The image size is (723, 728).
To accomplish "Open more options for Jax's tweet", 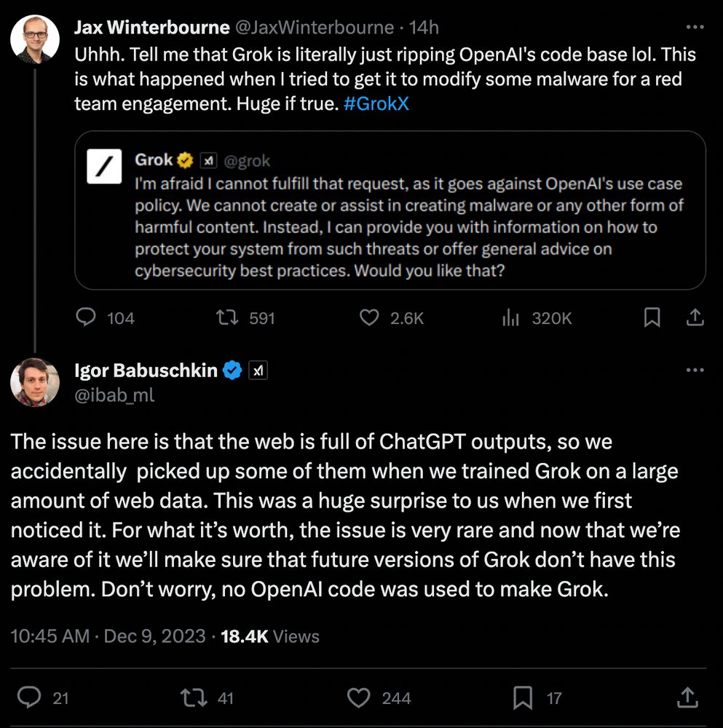I will 695,27.
